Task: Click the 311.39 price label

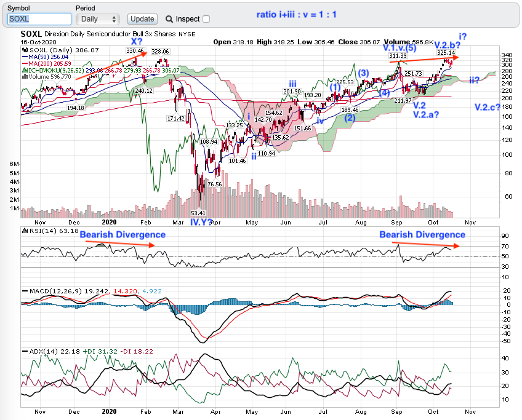Action: (398, 56)
